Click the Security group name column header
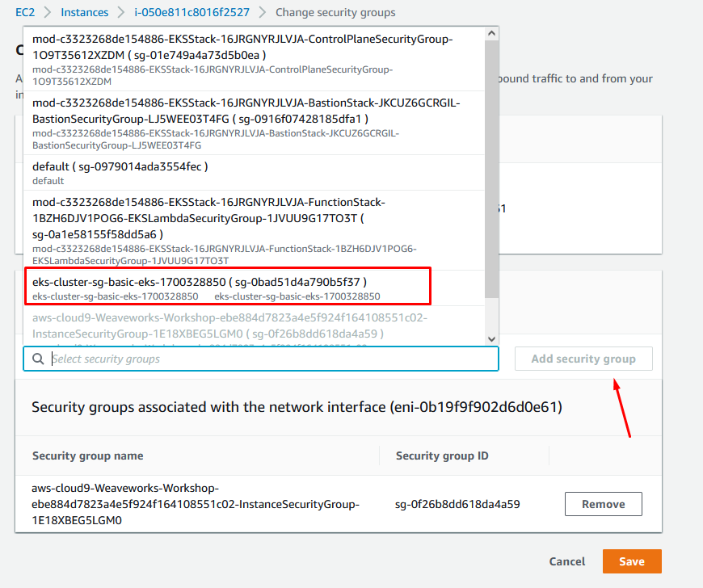 click(88, 456)
